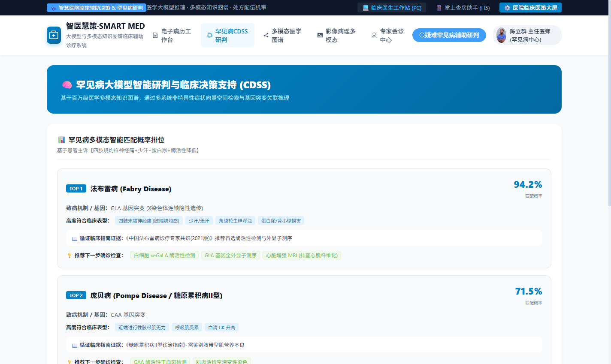Click the icon in the 智慧医院临床辅助决策 badge

(53, 8)
